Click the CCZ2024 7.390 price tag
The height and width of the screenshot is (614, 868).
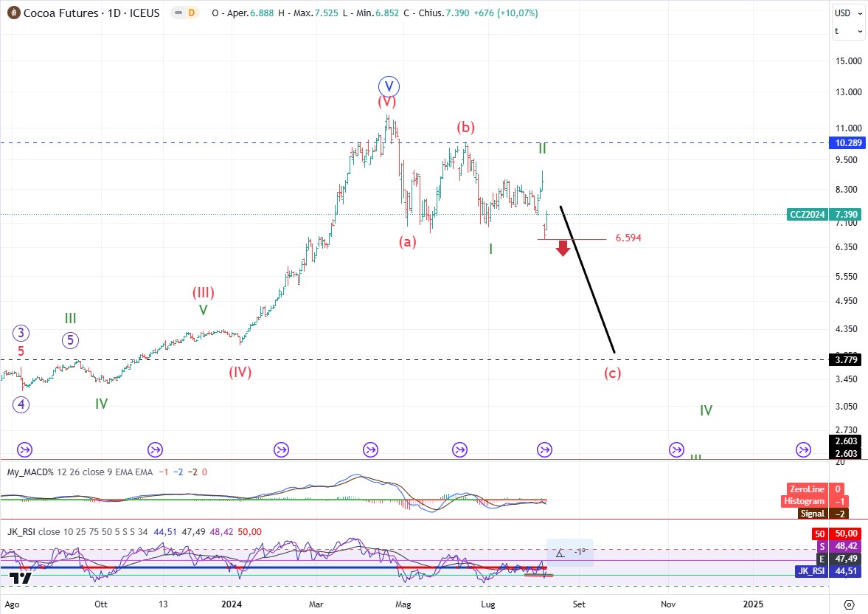click(823, 215)
